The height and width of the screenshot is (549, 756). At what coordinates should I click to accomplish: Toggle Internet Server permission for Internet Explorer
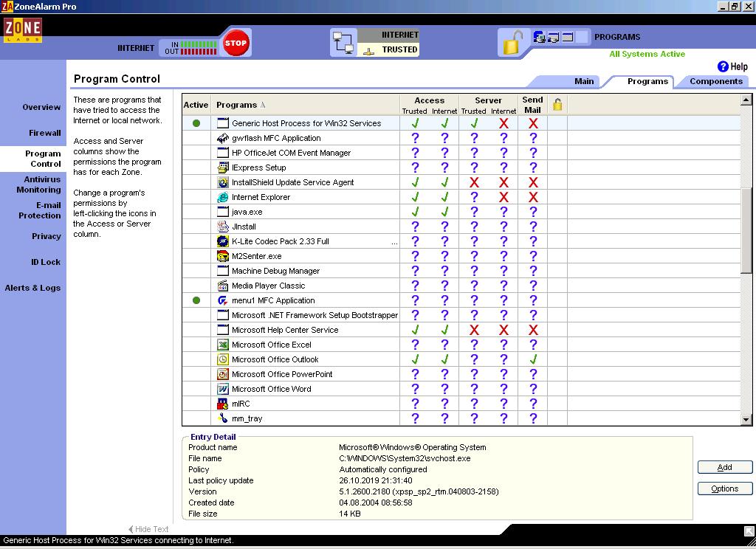click(x=504, y=197)
